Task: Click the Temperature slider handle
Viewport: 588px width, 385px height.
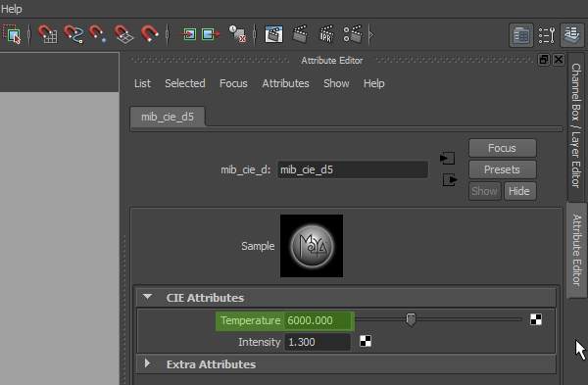Action: (x=411, y=319)
